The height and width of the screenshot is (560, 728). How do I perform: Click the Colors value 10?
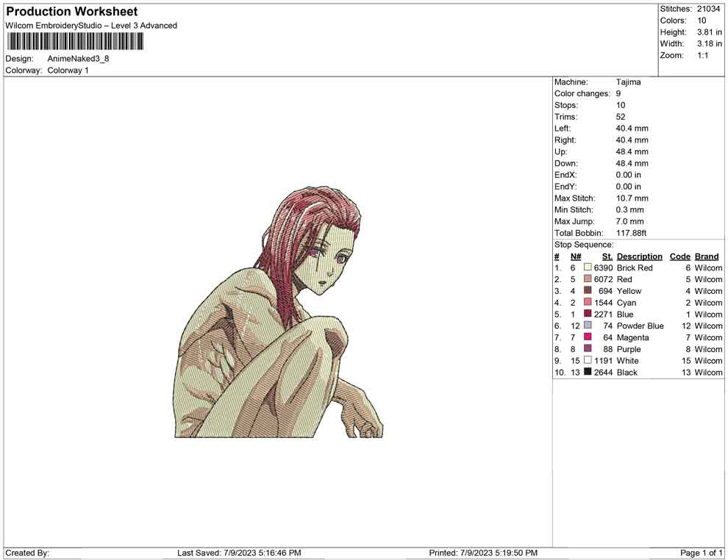click(702, 21)
